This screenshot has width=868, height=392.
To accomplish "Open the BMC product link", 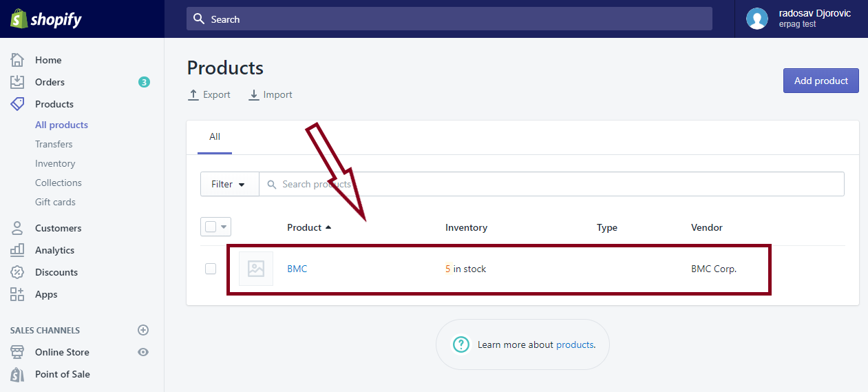I will click(x=297, y=269).
